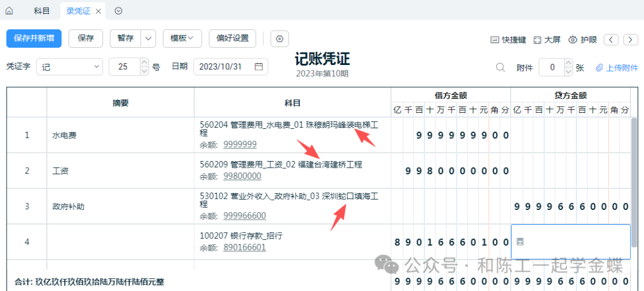Open calendar picker in date field

pos(259,67)
